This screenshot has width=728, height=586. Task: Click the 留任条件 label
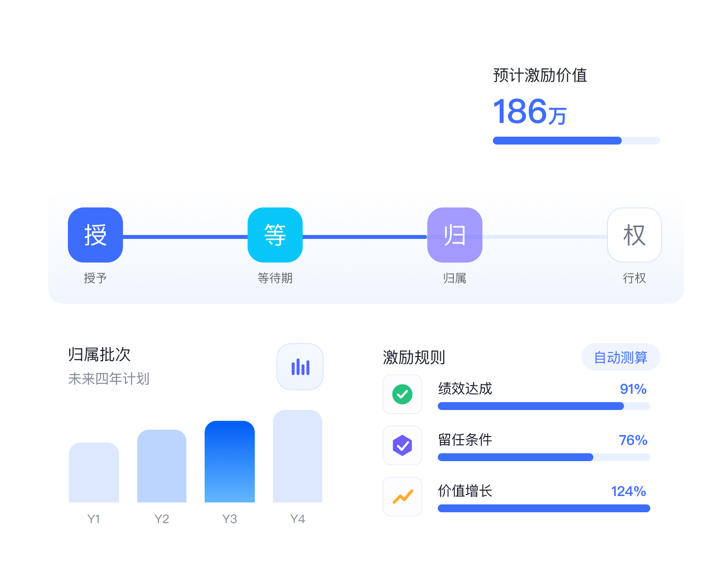tap(465, 440)
